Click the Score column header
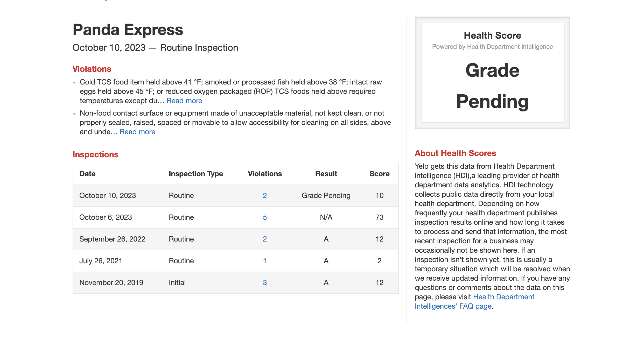This screenshot has width=644, height=340. [x=379, y=174]
